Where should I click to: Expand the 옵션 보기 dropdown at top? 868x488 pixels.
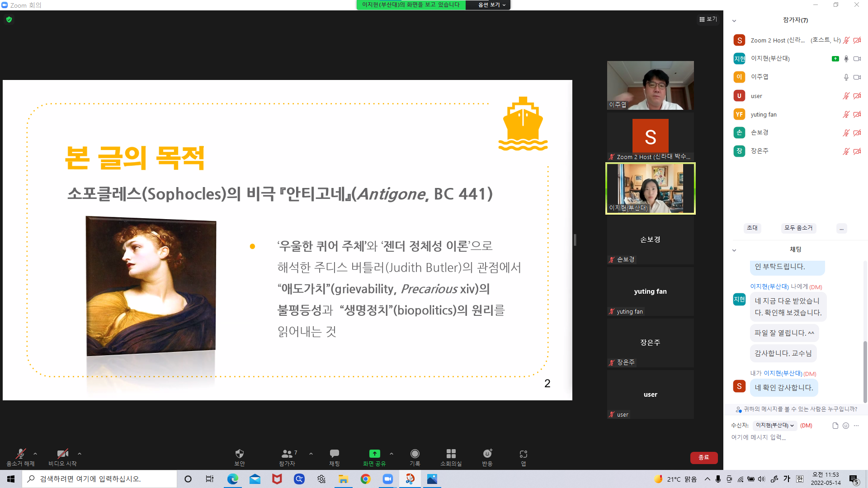tap(491, 5)
